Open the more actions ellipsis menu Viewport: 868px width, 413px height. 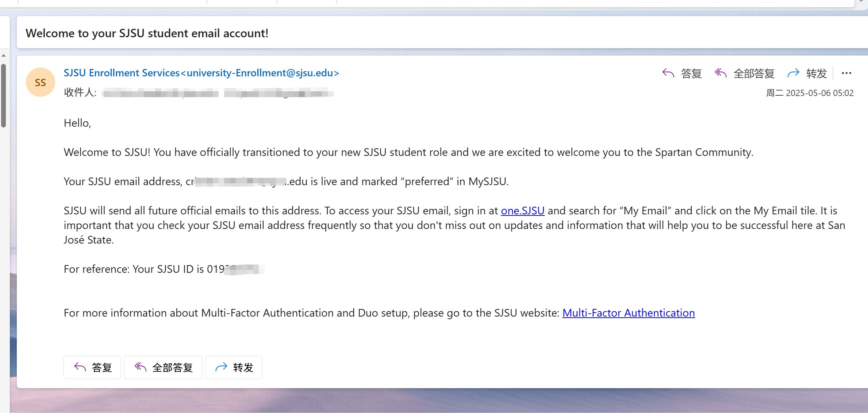tap(846, 73)
